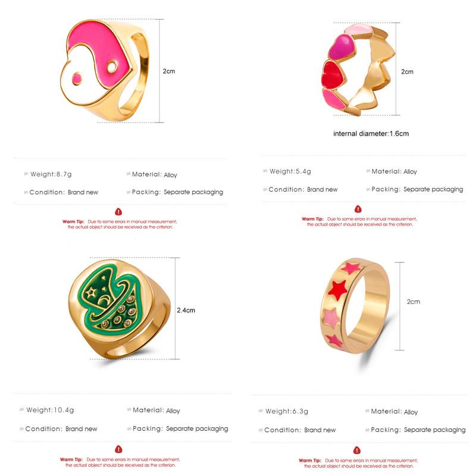Click the gold star band ring image
Image resolution: width=476 pixels, height=476 pixels.
[355, 306]
